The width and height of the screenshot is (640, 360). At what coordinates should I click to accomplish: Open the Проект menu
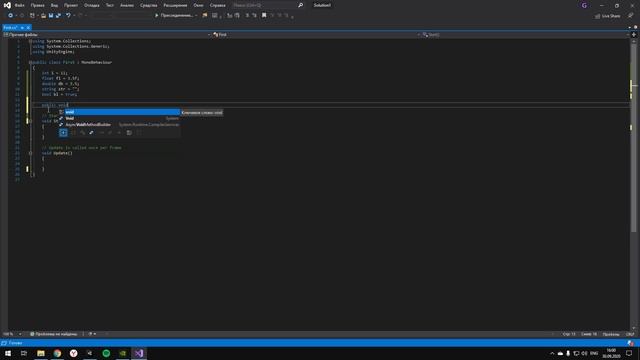71,5
